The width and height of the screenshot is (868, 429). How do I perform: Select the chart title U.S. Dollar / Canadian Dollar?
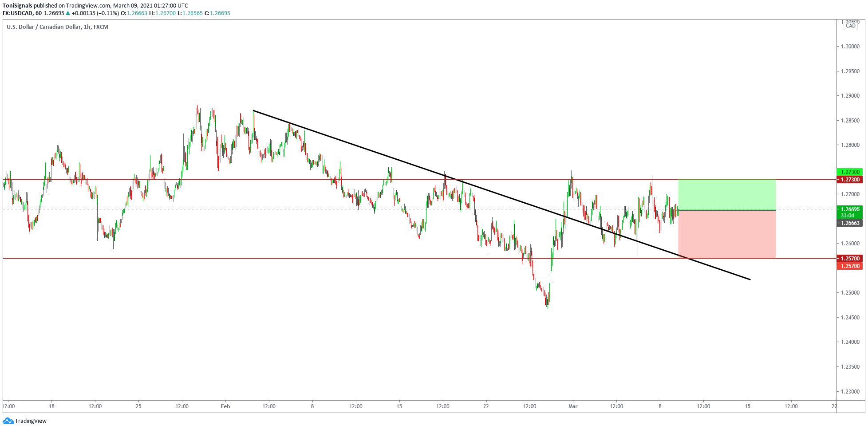(44, 27)
